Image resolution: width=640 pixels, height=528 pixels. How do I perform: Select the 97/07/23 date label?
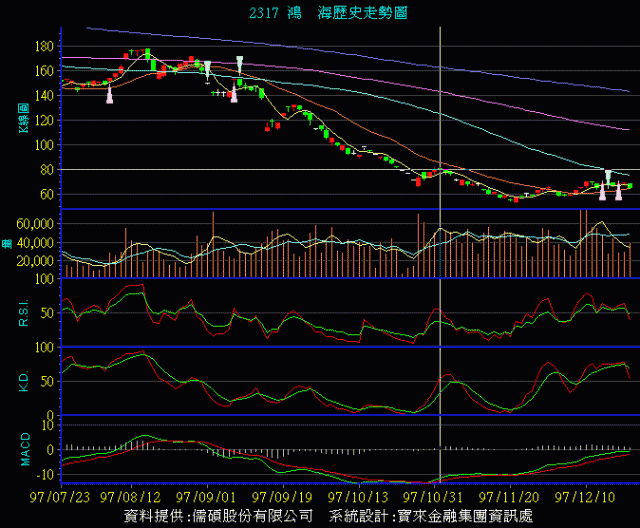[x=60, y=497]
